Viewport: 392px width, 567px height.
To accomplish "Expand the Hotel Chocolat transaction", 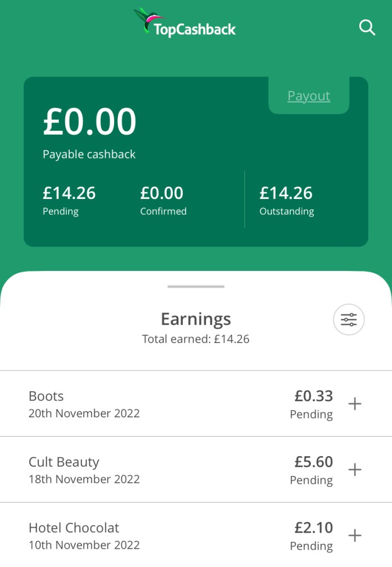I will 355,535.
